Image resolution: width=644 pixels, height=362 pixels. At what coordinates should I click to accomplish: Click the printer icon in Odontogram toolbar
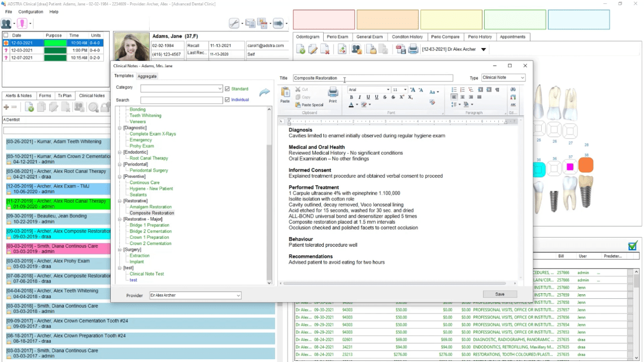pos(413,49)
